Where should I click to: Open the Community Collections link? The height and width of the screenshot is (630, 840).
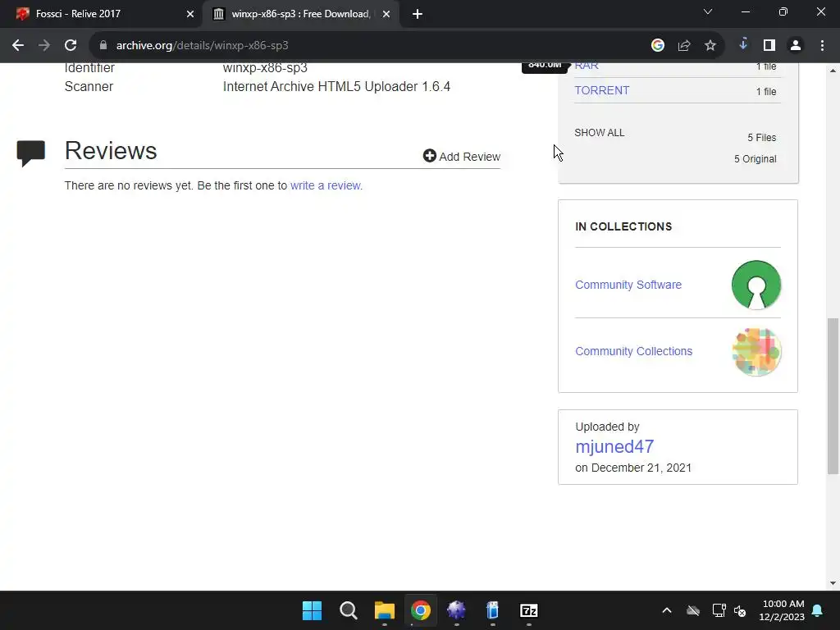[634, 351]
